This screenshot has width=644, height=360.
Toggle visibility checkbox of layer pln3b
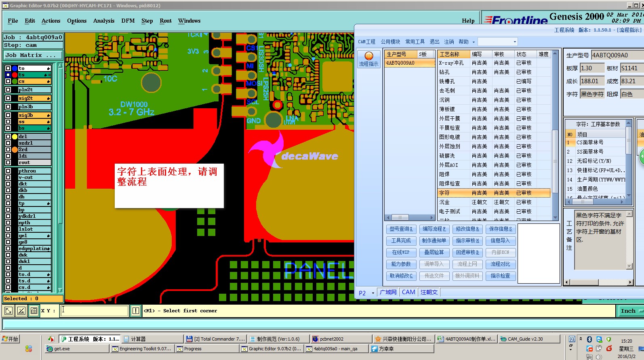tap(8, 107)
